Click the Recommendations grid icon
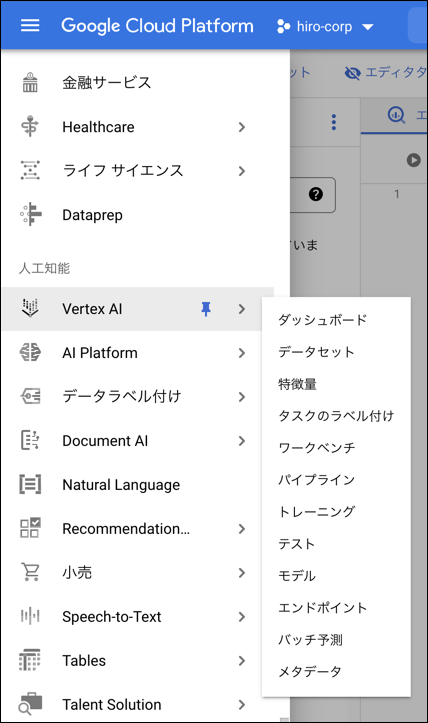The image size is (428, 723). 30,528
